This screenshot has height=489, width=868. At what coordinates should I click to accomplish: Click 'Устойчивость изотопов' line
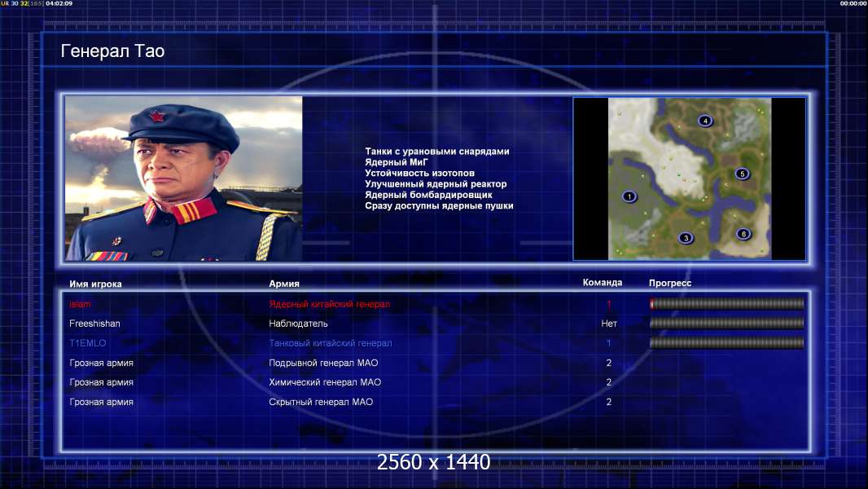click(419, 173)
